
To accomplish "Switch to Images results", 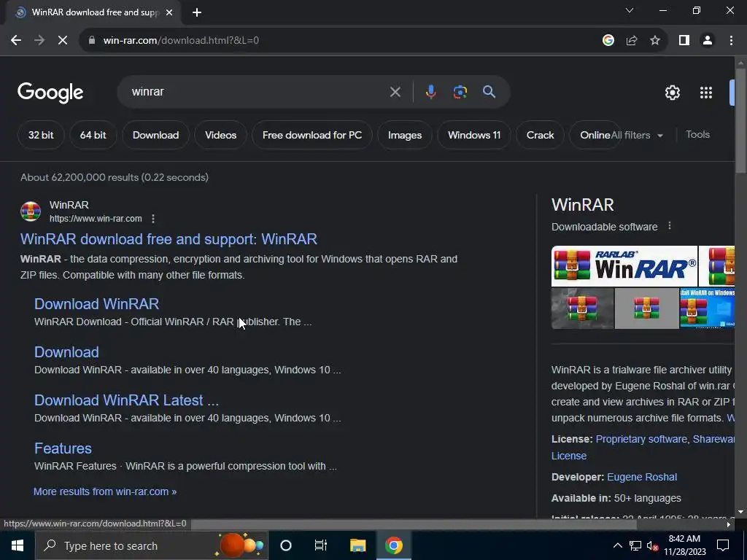I will pos(404,135).
